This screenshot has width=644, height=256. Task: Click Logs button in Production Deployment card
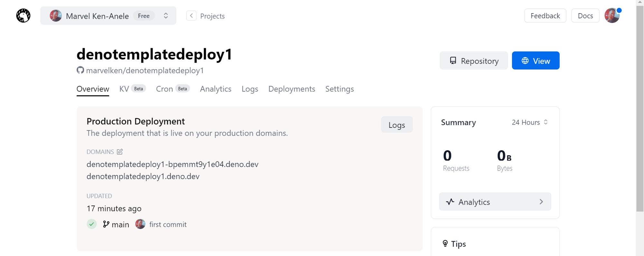pyautogui.click(x=397, y=125)
